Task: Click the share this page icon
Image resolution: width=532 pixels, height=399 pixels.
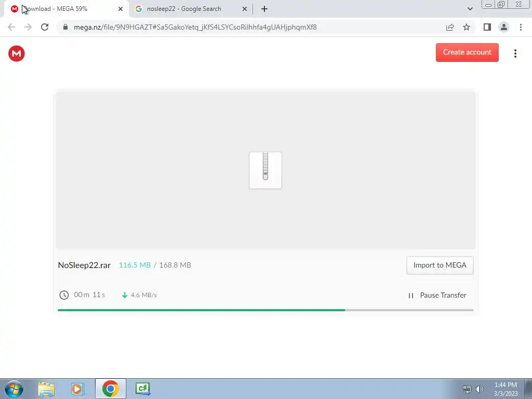Action: pyautogui.click(x=450, y=27)
